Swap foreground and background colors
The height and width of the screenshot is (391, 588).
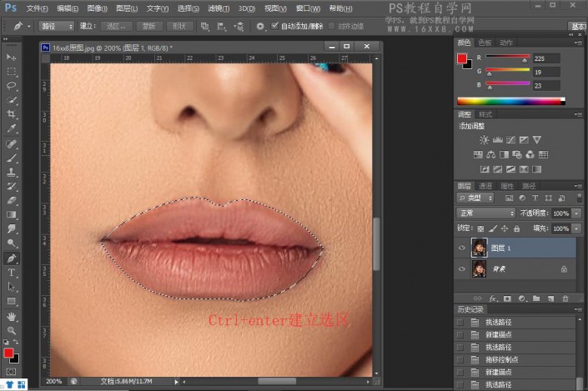[x=16, y=342]
